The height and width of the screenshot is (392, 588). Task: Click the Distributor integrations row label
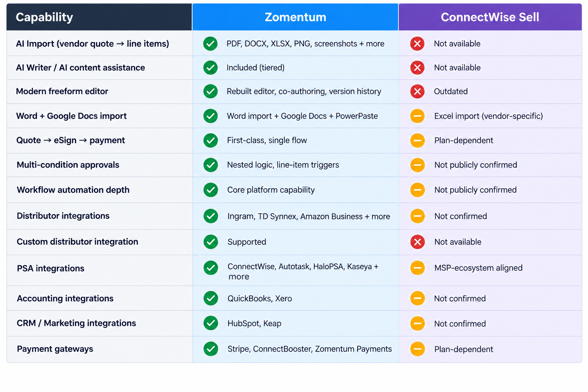pyautogui.click(x=63, y=216)
